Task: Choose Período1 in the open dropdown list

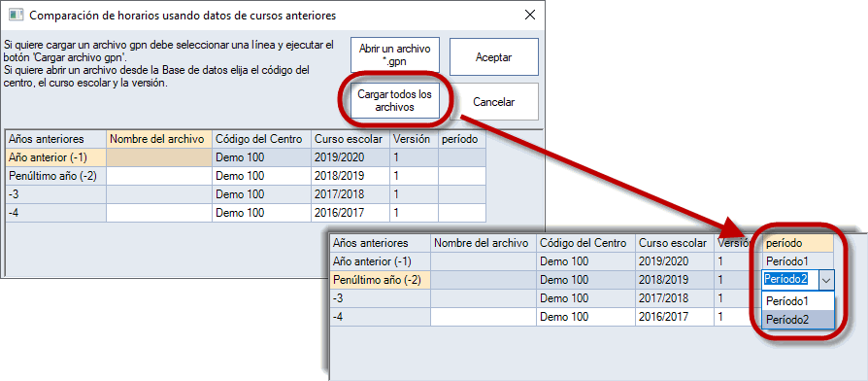Action: click(x=798, y=302)
